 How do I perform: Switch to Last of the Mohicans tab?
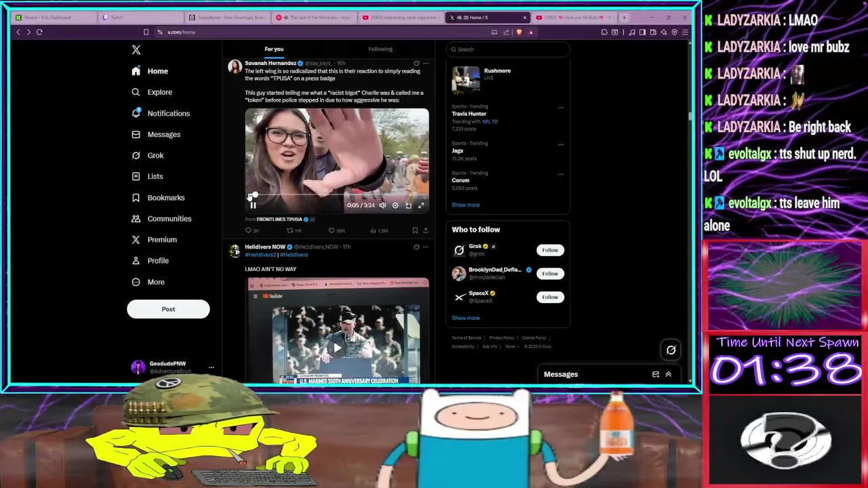point(315,18)
